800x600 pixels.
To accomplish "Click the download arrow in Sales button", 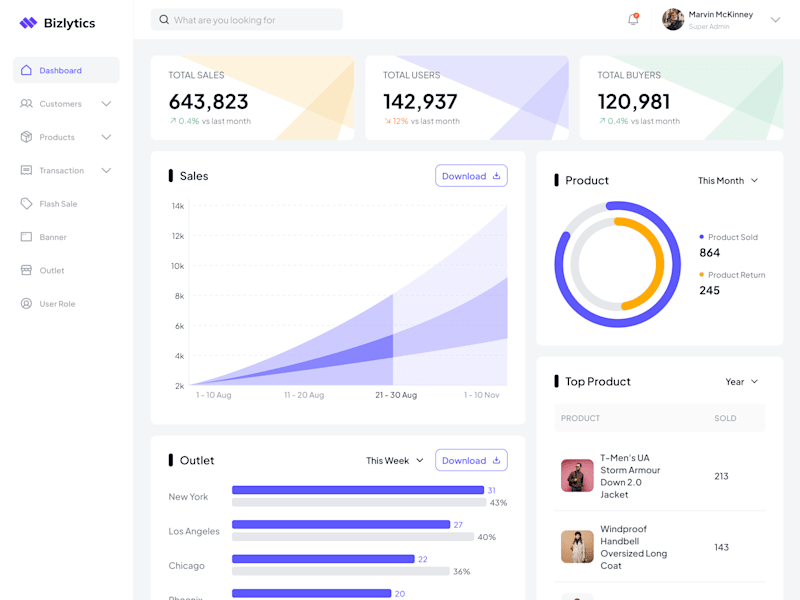I will tap(496, 176).
